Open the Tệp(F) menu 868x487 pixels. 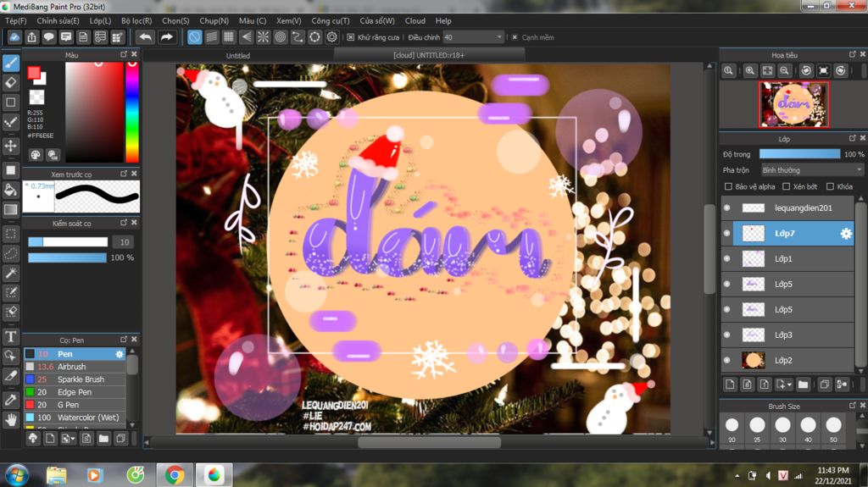point(15,20)
